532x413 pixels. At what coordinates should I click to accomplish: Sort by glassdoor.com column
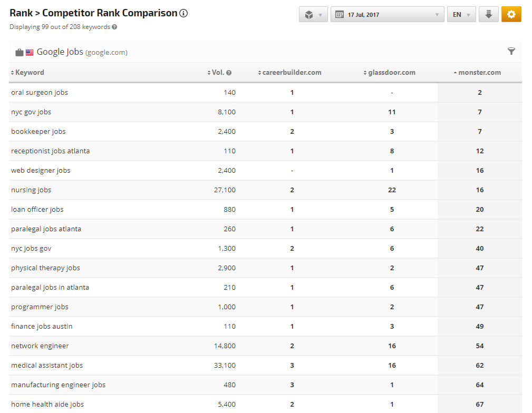[392, 73]
